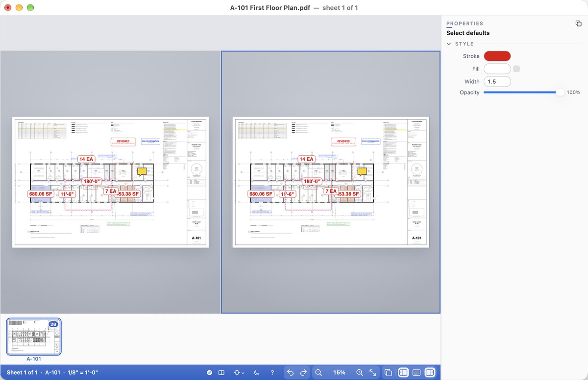Open the yellow comment note in right pane

pyautogui.click(x=362, y=171)
